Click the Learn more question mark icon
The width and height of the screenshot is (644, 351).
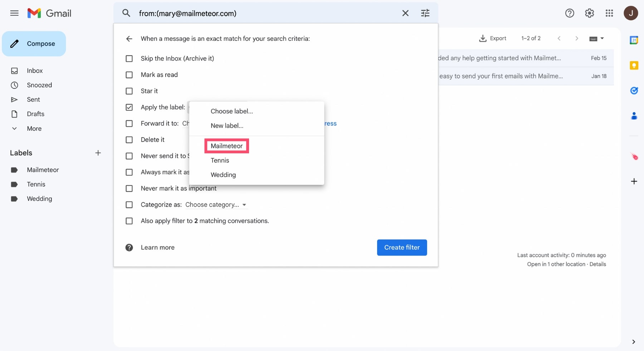point(129,247)
